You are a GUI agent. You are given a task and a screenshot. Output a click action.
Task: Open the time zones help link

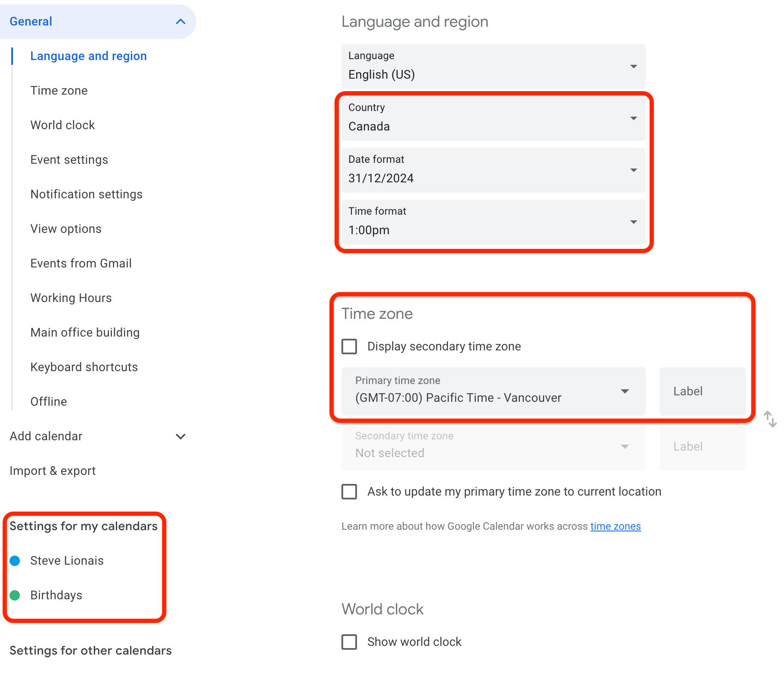[615, 526]
